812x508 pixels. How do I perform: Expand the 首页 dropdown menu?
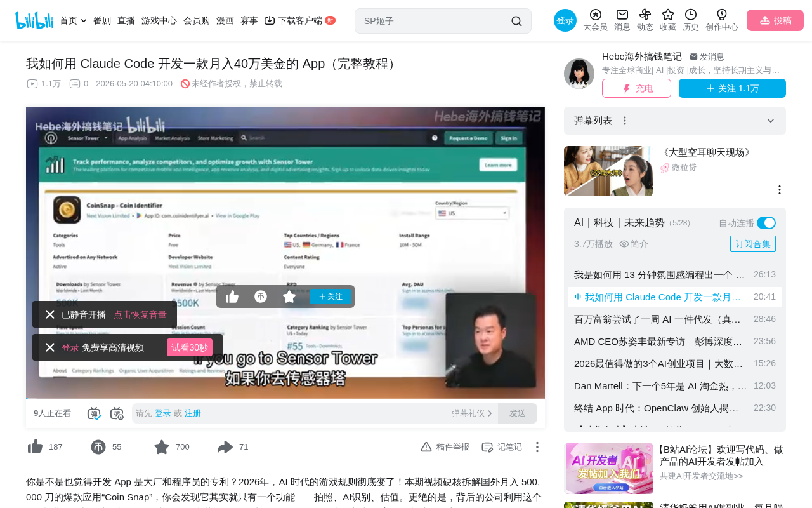[84, 20]
